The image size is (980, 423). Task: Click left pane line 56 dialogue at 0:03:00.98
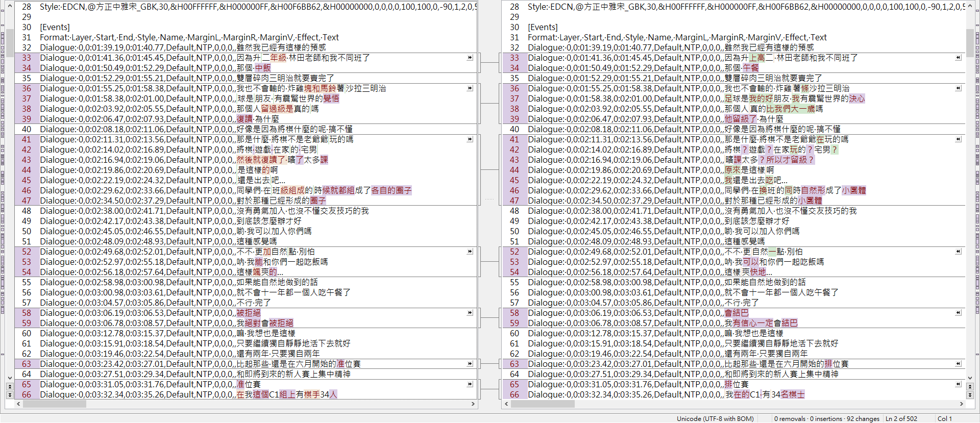(x=195, y=292)
